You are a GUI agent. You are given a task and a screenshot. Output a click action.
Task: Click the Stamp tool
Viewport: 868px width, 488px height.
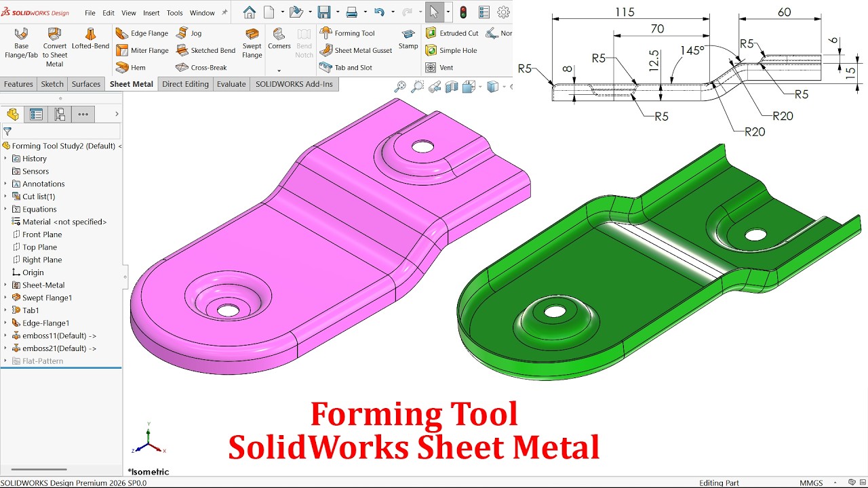tap(408, 39)
